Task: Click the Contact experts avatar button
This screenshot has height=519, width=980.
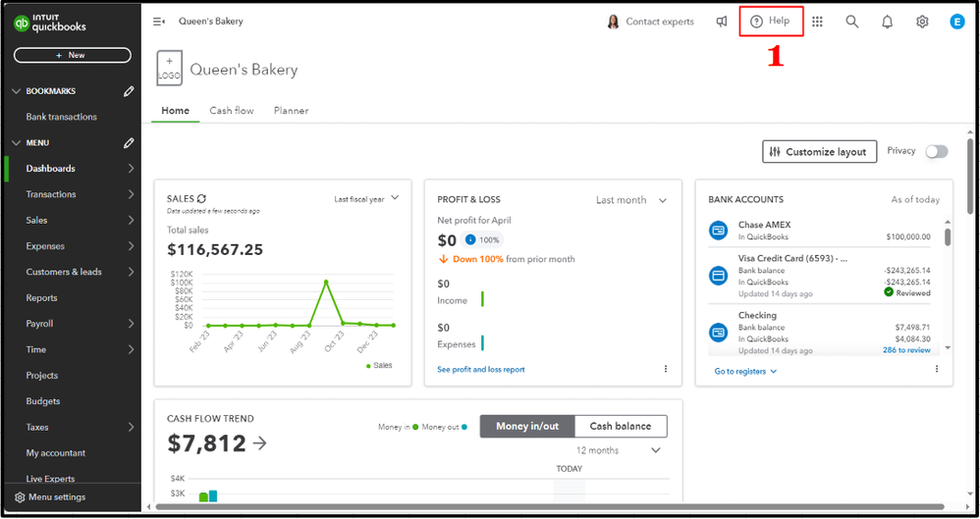Action: 650,22
